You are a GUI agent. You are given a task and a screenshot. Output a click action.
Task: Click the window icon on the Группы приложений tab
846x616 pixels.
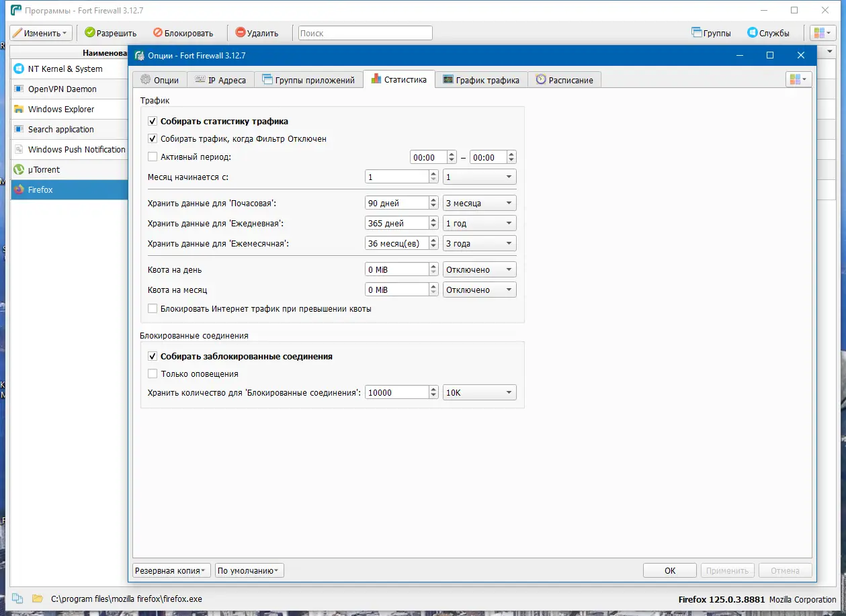click(x=267, y=79)
